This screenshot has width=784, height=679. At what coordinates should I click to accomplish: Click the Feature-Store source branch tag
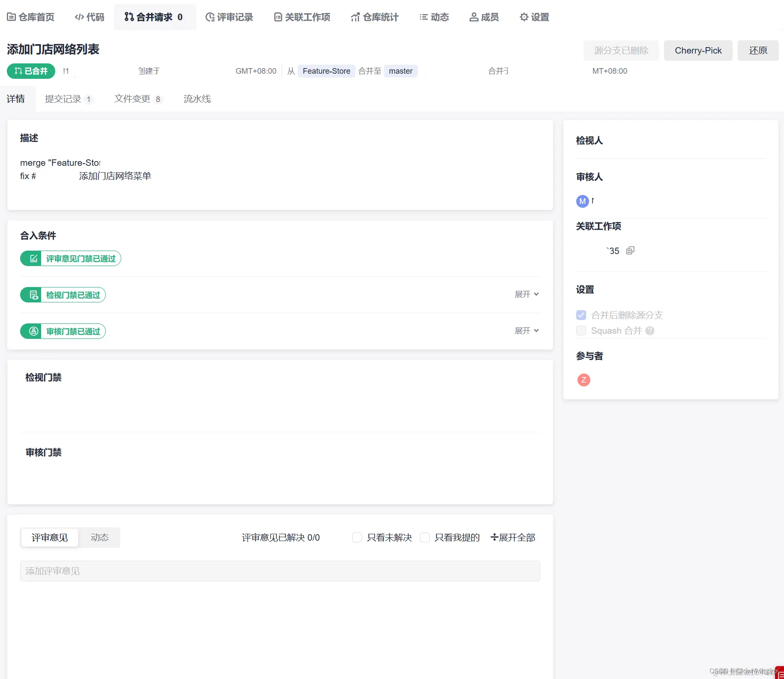(x=326, y=71)
